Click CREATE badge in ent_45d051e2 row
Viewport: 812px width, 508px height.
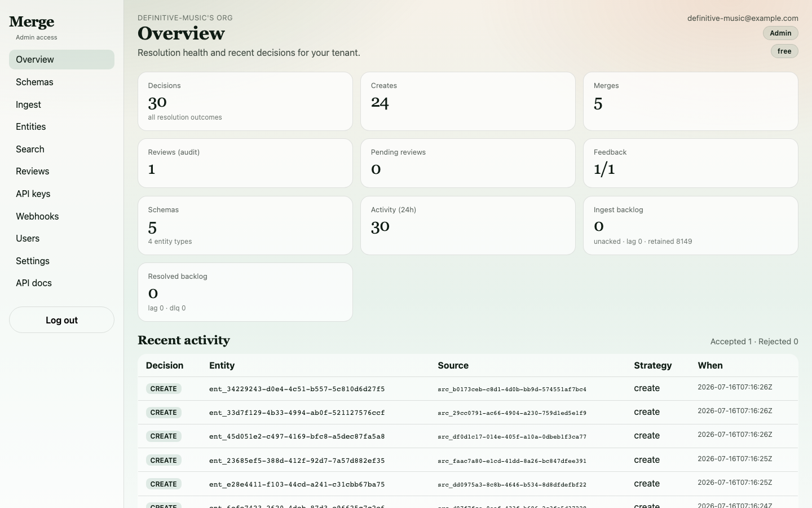pyautogui.click(x=164, y=436)
